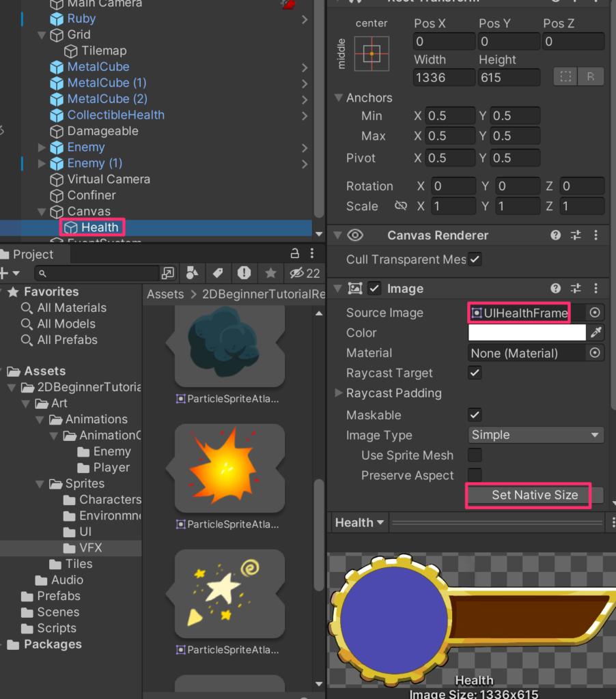
Task: Expand the Enemy (1) object children
Action: 42,162
